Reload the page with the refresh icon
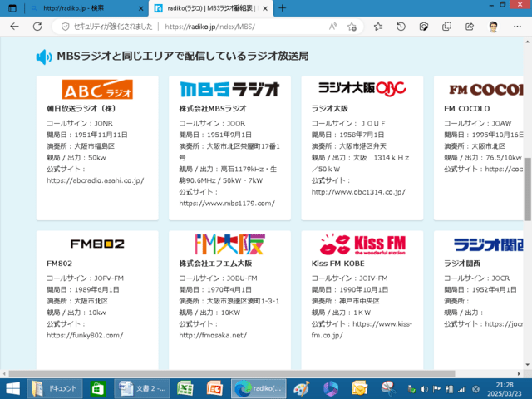 pos(37,27)
